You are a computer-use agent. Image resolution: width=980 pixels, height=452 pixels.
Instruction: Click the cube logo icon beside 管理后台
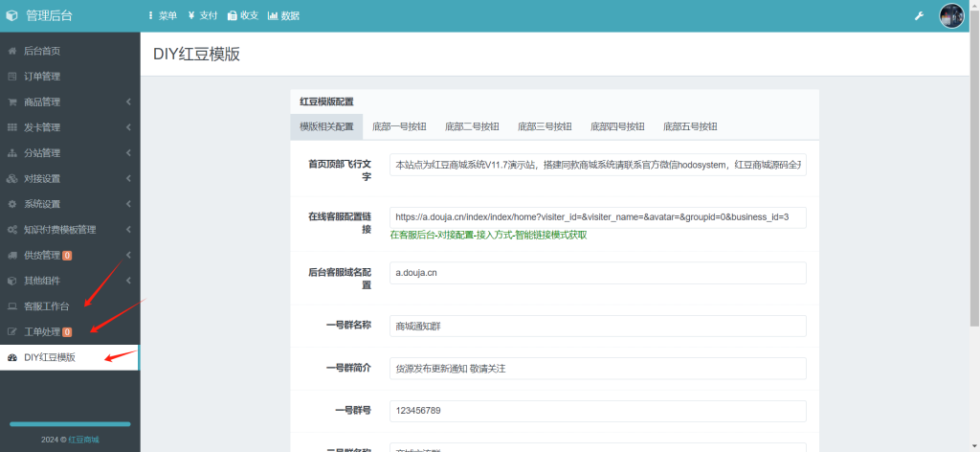click(11, 16)
